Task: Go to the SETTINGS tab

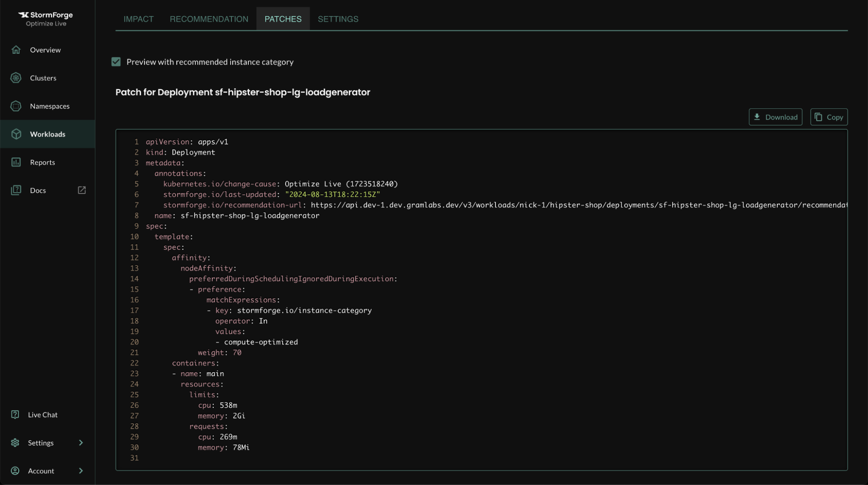Action: (x=338, y=19)
